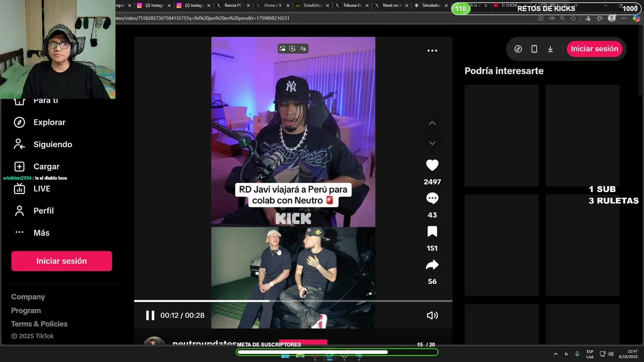Open the taskbar volume icon
Image resolution: width=644 pixels, height=362 pixels.
(x=611, y=354)
